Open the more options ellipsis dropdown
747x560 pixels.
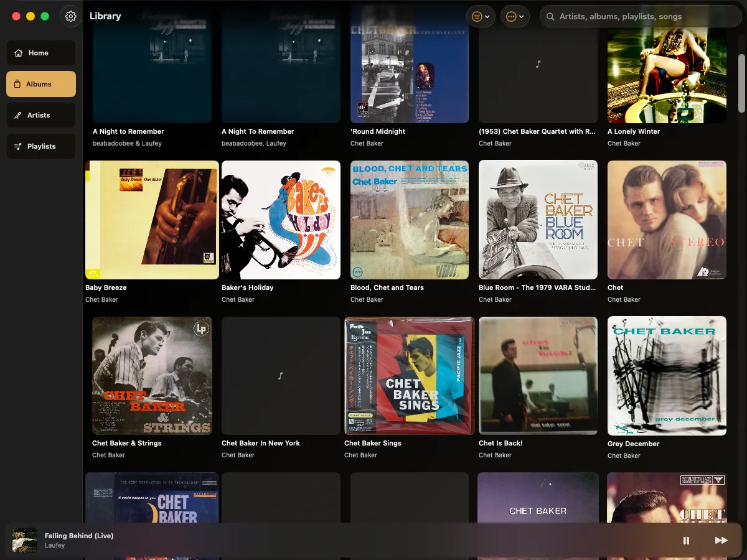click(515, 17)
